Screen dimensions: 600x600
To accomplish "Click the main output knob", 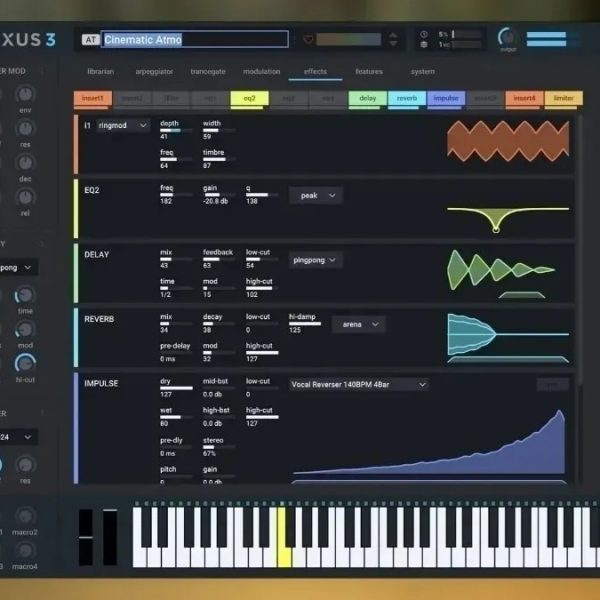I will click(x=507, y=37).
